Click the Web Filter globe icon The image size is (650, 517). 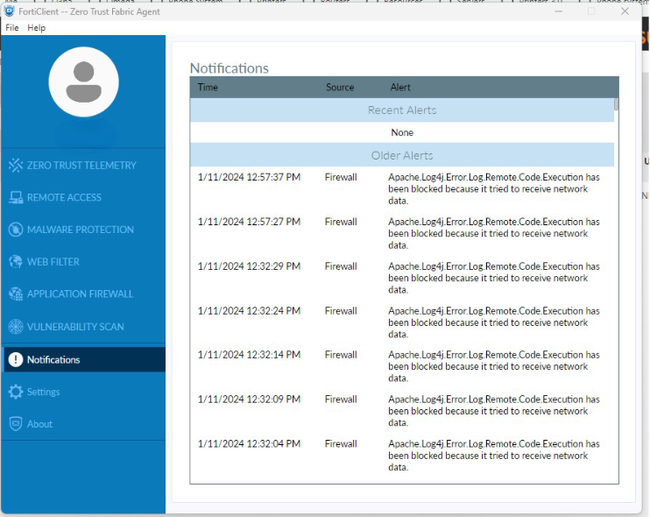pyautogui.click(x=16, y=262)
